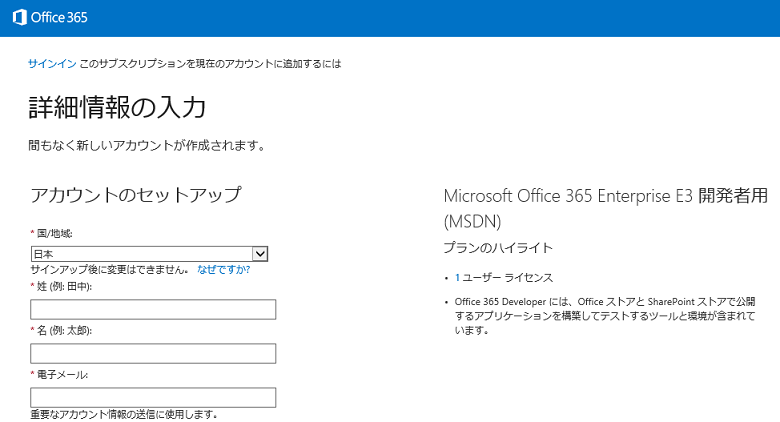Click the プランのハイライト text

(x=498, y=248)
